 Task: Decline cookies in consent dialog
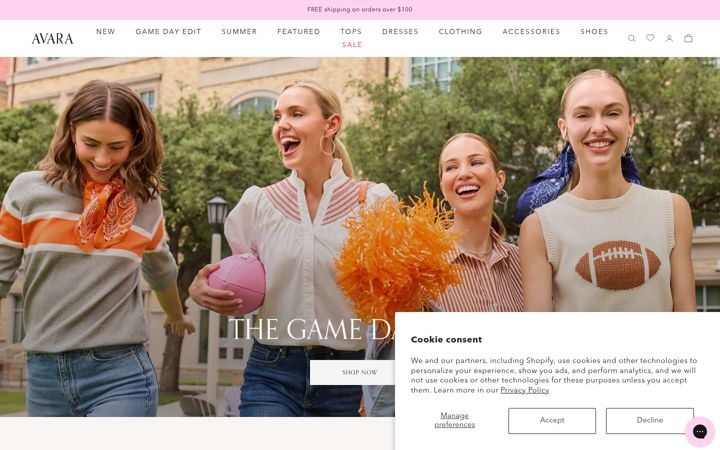[x=650, y=421]
